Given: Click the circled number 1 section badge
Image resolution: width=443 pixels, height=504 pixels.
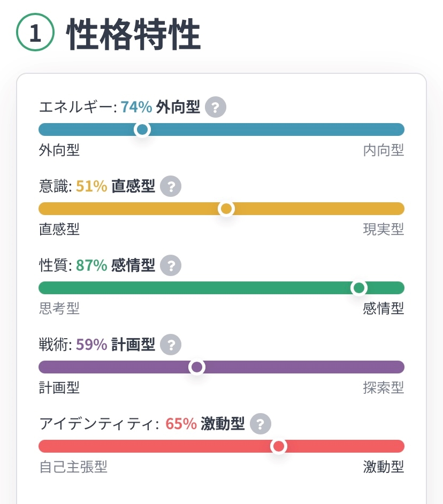Looking at the screenshot, I should click(x=35, y=33).
